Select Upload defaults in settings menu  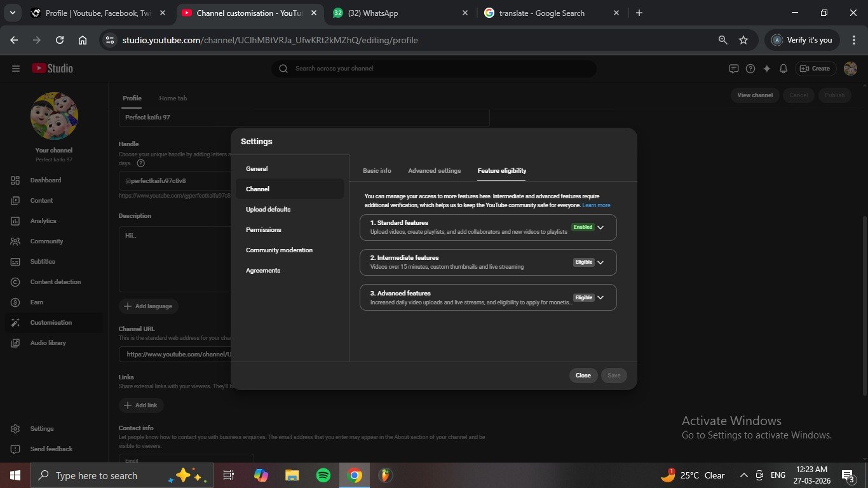pos(268,210)
